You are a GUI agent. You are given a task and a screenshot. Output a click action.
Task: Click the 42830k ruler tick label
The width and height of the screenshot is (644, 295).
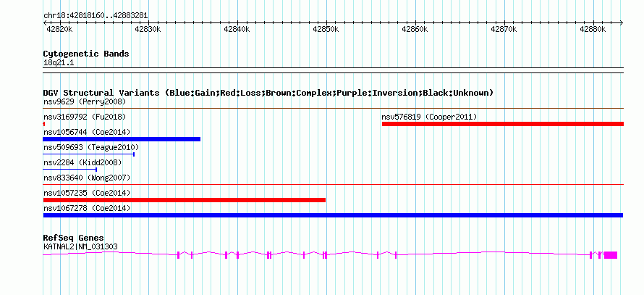click(x=148, y=30)
